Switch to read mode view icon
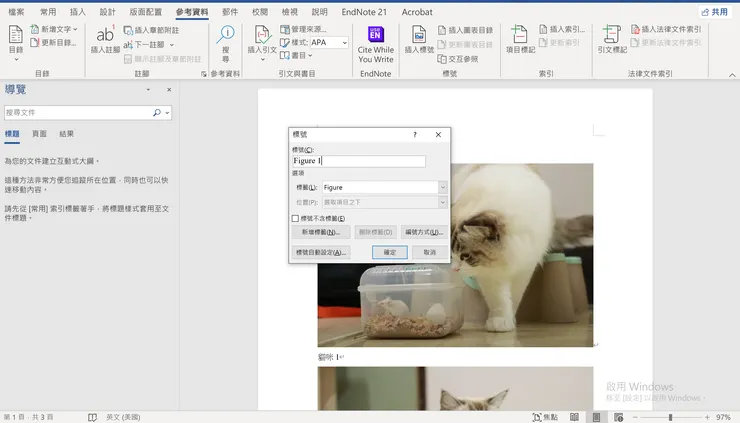This screenshot has height=423, width=740. [x=574, y=417]
